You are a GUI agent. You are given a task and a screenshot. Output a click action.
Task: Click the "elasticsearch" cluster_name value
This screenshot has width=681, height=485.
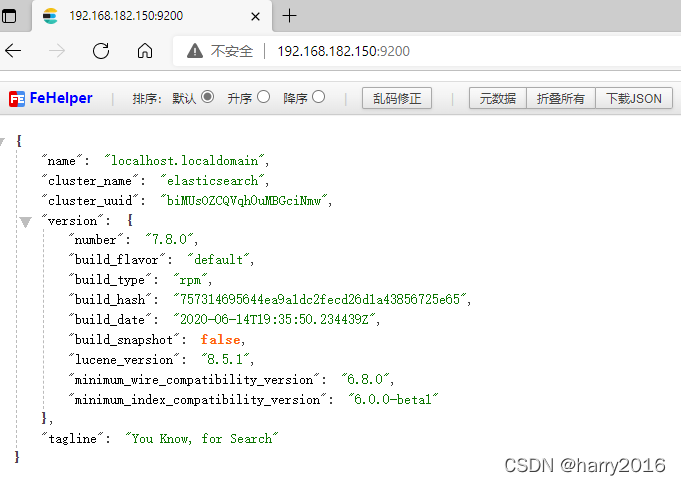coord(212,181)
